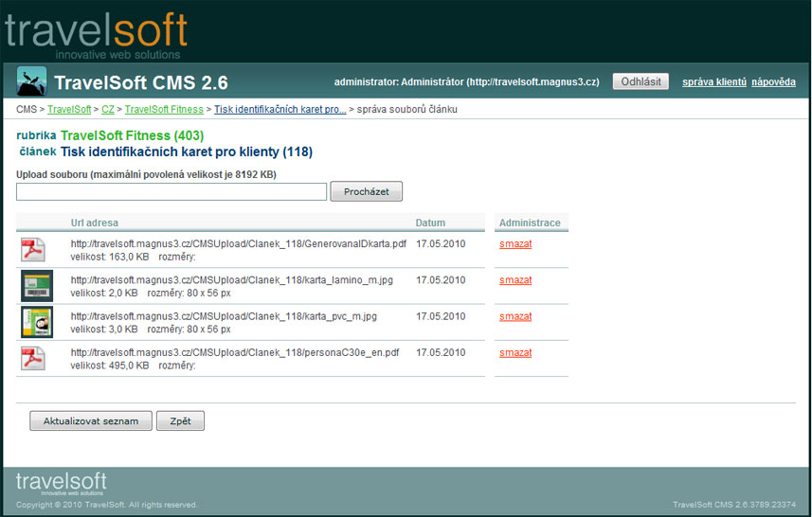Click the administrator account info text

[x=466, y=81]
